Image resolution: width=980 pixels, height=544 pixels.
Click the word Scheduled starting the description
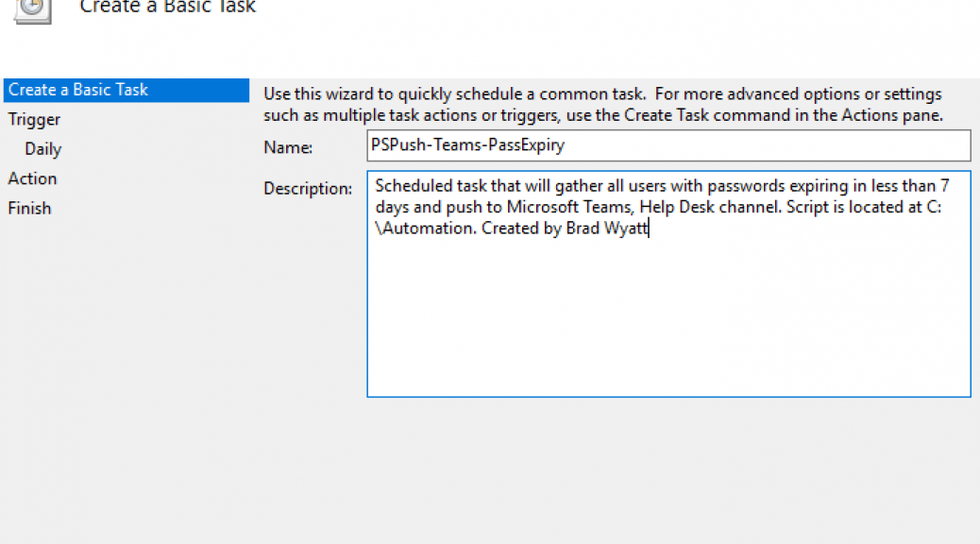tap(414, 186)
